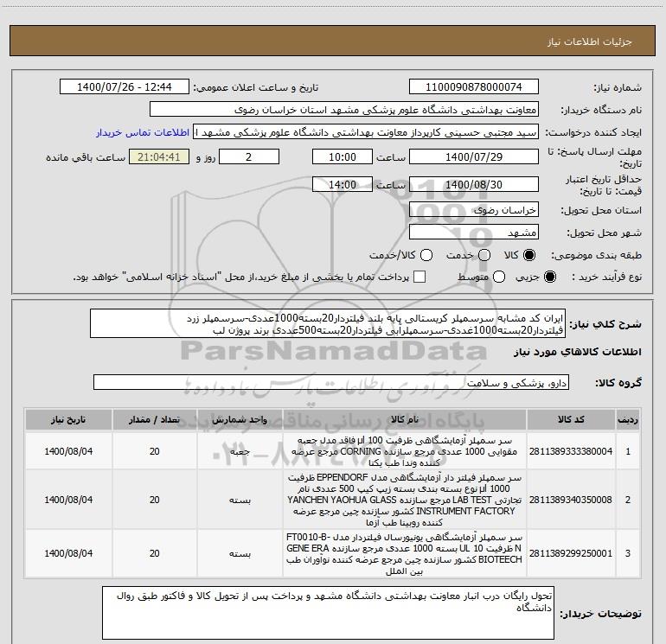Screen dimensions: 666x644
Task: Click quantity 20 in row 1
Action: [155, 451]
